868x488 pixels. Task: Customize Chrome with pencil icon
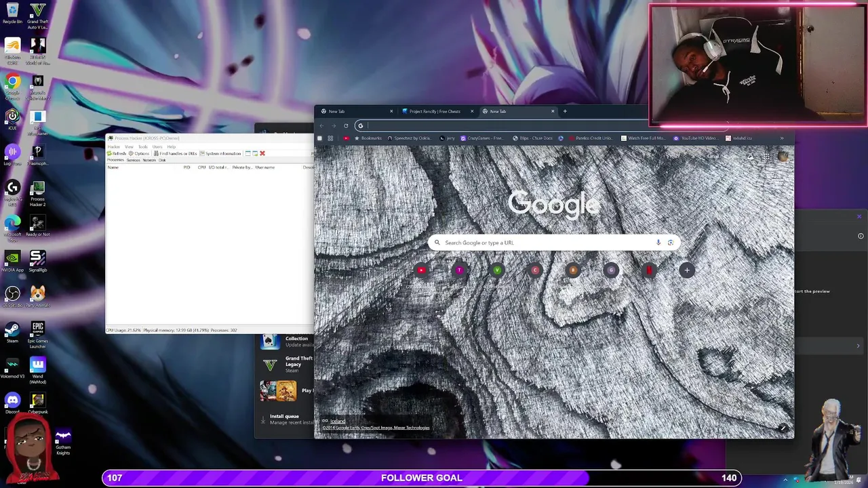click(783, 428)
